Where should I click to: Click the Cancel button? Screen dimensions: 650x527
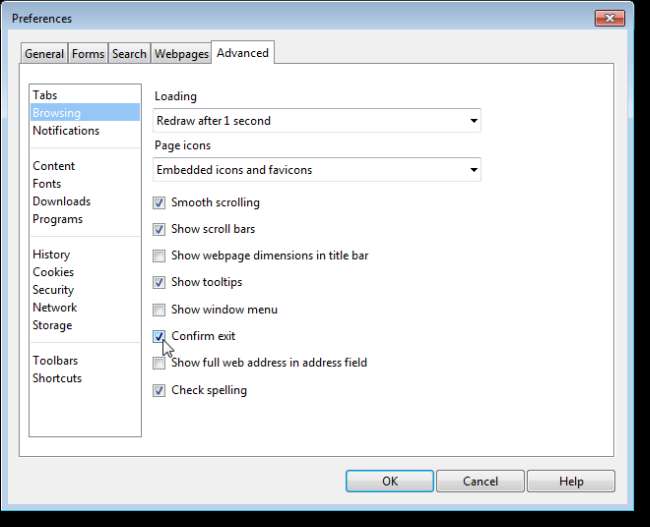480,481
